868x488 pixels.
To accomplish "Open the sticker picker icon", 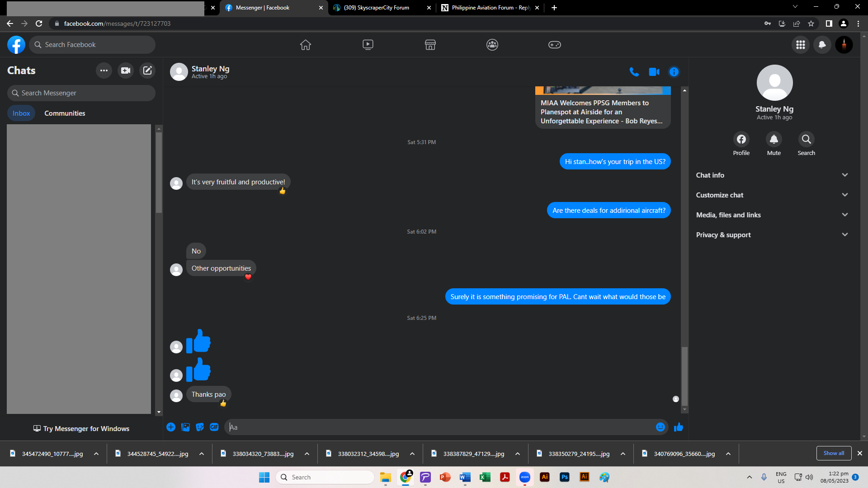I will [x=200, y=427].
